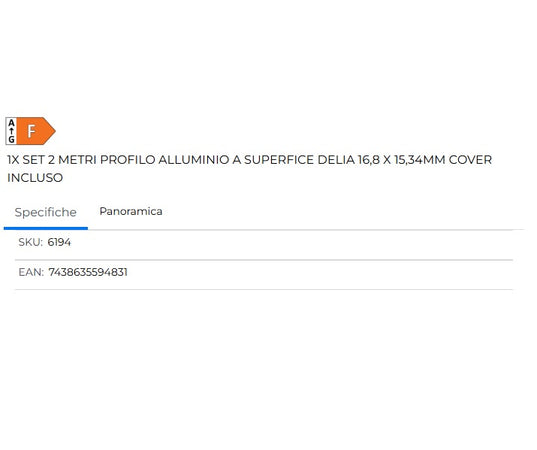Screen dimensions: 537x450
Task: Click the orange F energy class arrow
Action: point(36,131)
